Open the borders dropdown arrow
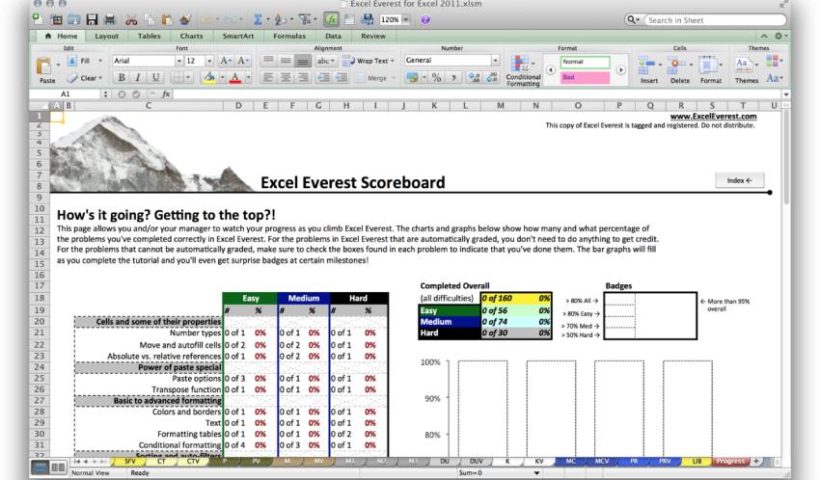This screenshot has width=820, height=480. 188,77
